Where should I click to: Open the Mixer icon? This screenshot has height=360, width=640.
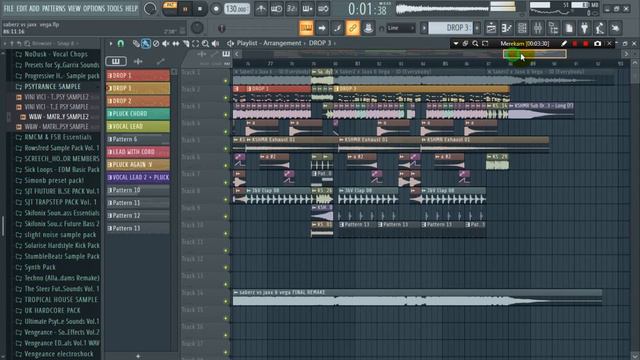click(x=538, y=28)
